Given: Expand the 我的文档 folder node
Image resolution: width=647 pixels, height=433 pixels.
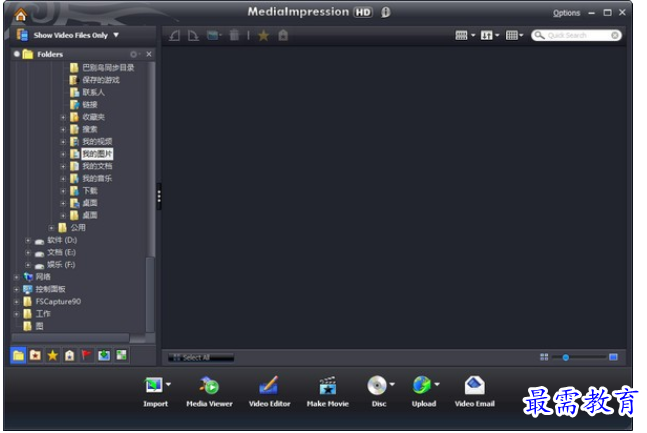Looking at the screenshot, I should point(63,166).
